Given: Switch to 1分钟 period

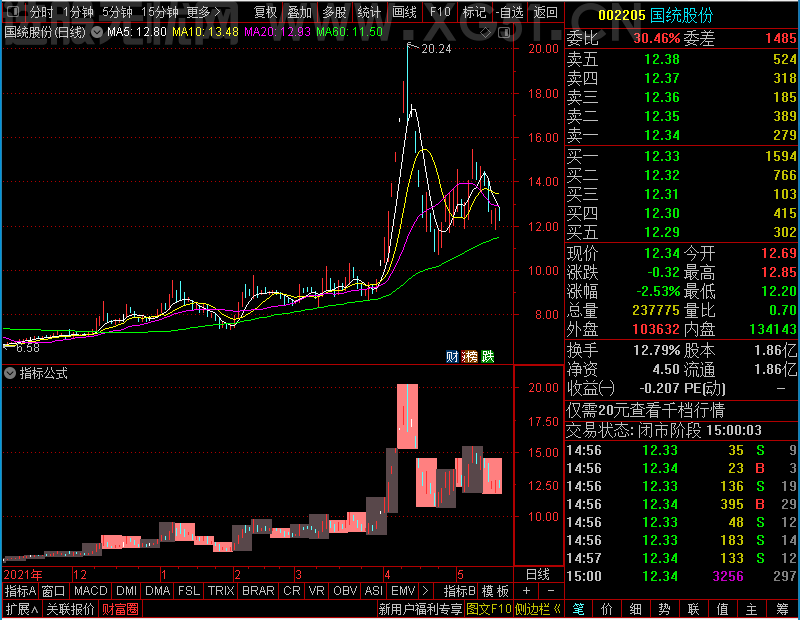Looking at the screenshot, I should coord(78,12).
